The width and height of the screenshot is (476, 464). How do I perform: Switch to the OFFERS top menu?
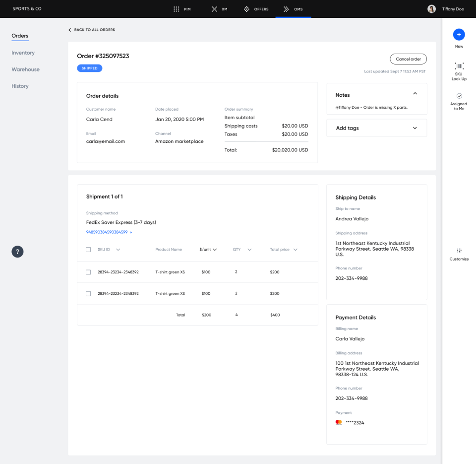261,9
